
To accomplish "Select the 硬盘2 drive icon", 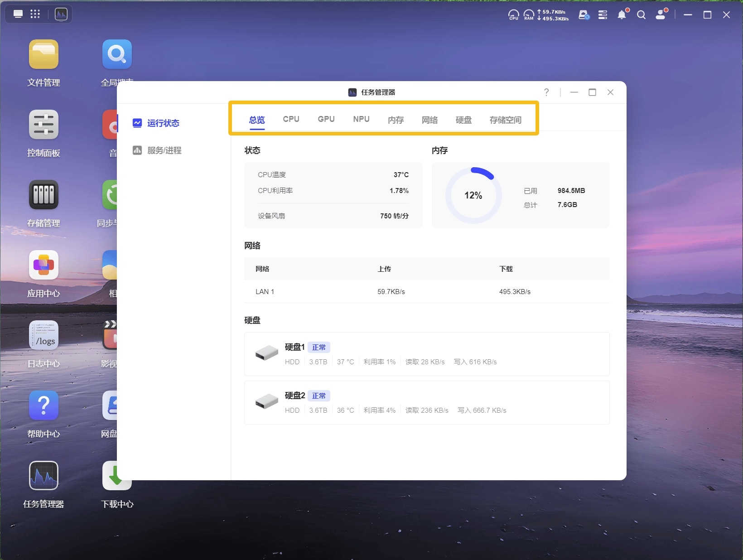I will [x=267, y=402].
